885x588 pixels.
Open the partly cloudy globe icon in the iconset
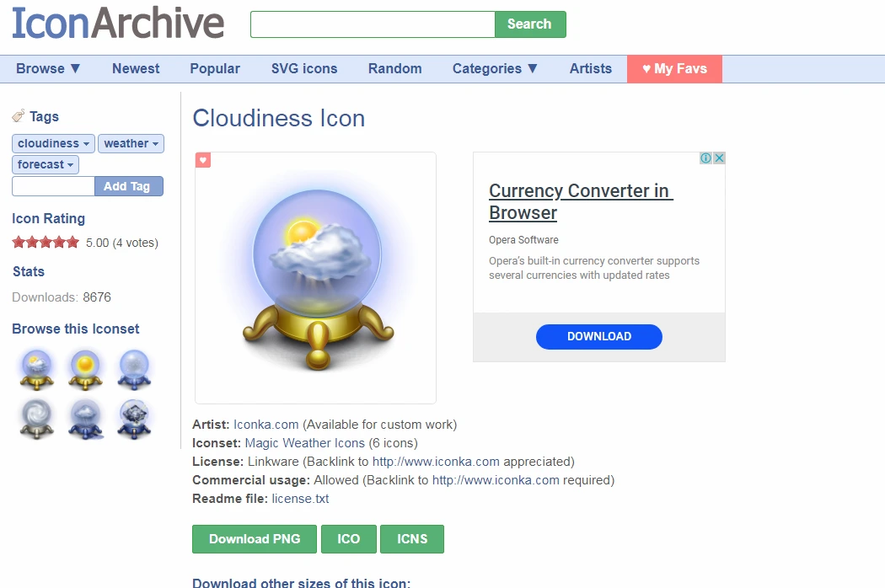[37, 370]
